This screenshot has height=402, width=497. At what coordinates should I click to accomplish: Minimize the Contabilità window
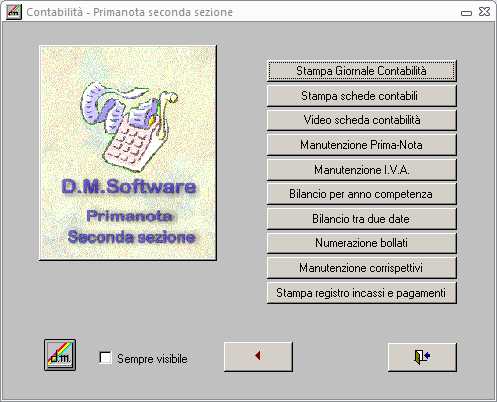[x=466, y=13]
